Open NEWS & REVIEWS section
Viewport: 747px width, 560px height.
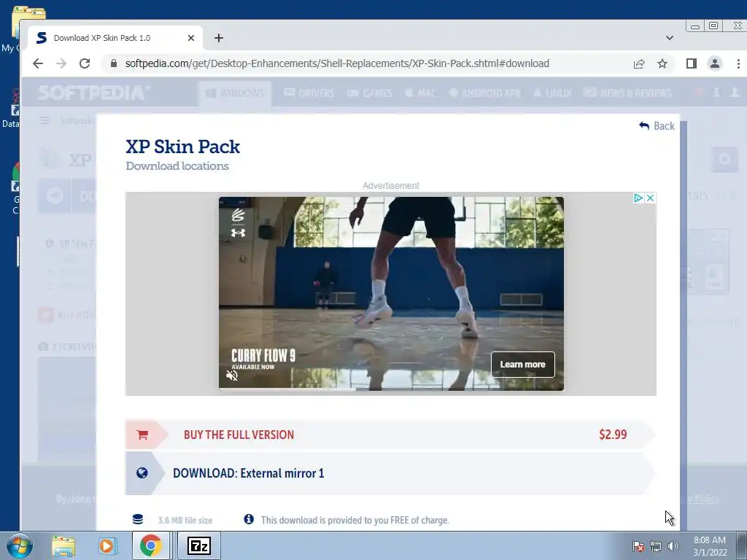[x=627, y=93]
